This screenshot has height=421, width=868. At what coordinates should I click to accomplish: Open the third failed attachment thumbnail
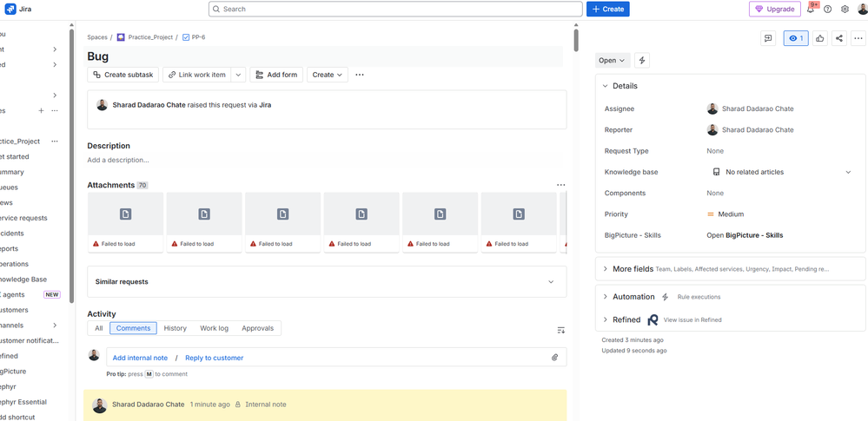[283, 222]
